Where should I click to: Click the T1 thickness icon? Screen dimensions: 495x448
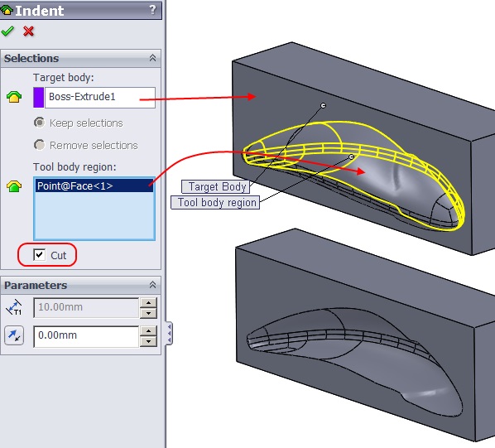pos(14,307)
